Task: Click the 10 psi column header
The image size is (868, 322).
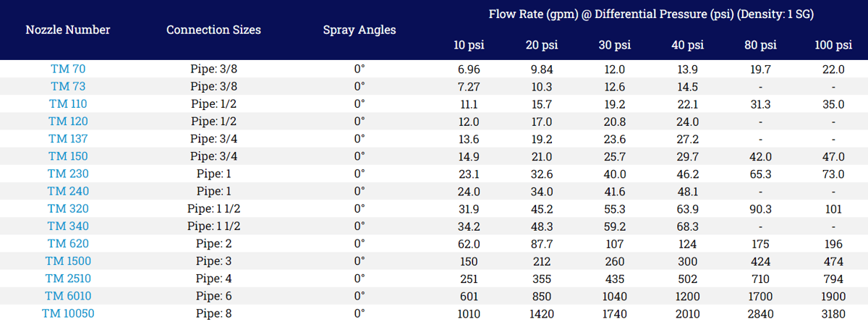Action: pyautogui.click(x=469, y=45)
